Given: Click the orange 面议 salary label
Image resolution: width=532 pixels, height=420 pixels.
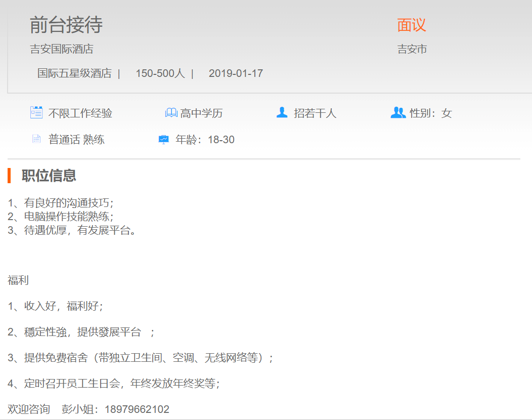Looking at the screenshot, I should click(x=412, y=25).
